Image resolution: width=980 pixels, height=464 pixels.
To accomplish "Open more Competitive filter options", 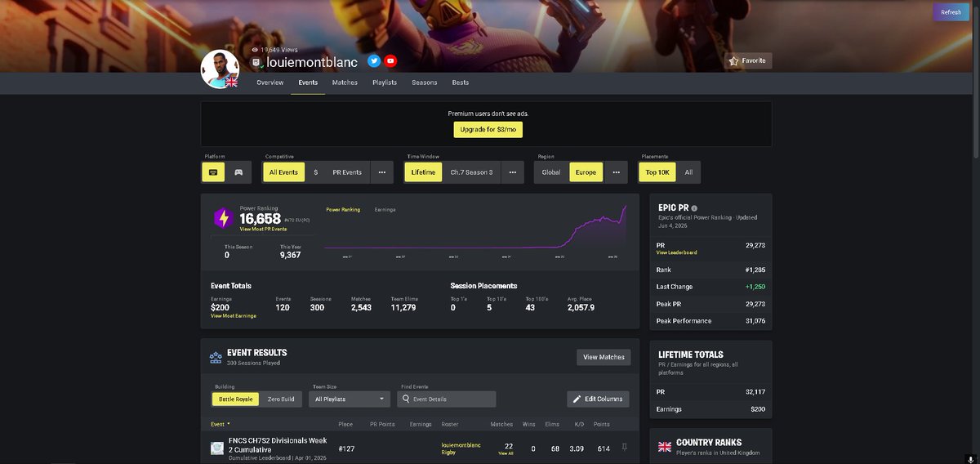I will tap(381, 172).
